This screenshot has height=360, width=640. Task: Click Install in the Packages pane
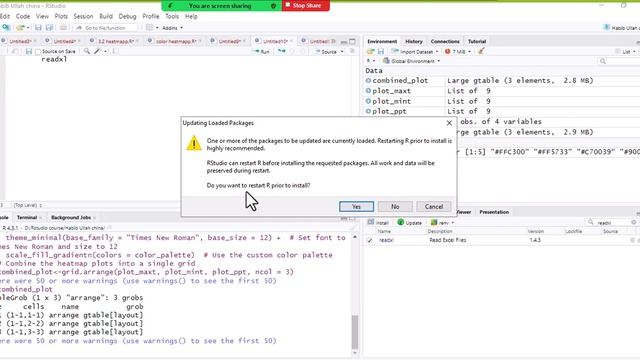pyautogui.click(x=378, y=222)
